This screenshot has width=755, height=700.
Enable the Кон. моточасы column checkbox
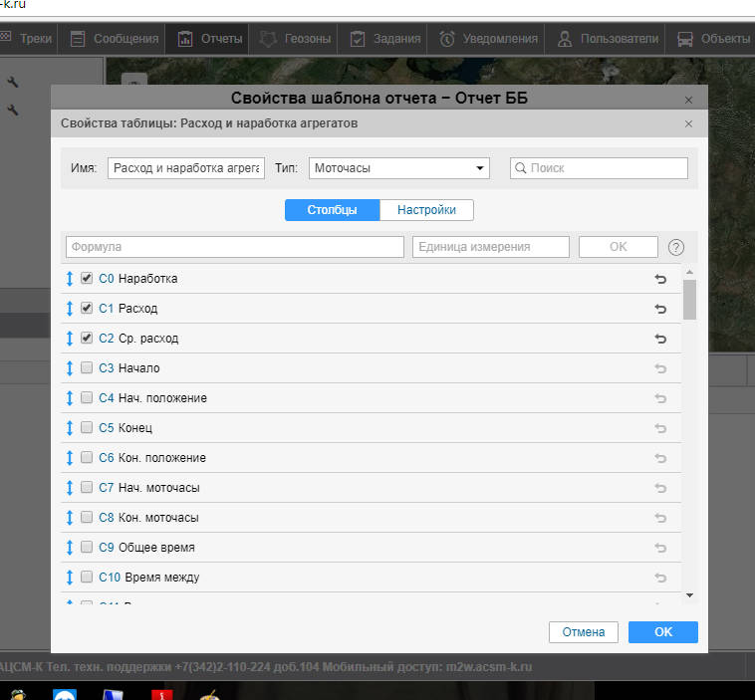click(87, 518)
